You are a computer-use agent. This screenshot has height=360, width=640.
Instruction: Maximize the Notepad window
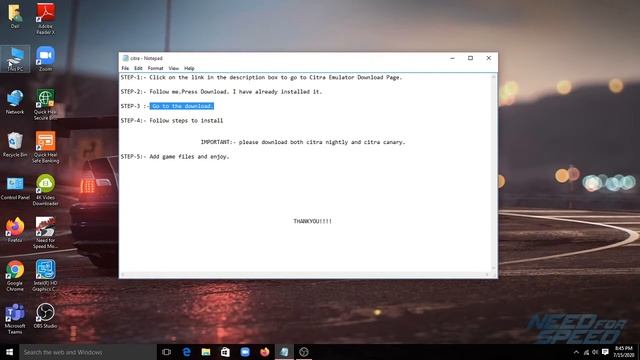tap(470, 58)
